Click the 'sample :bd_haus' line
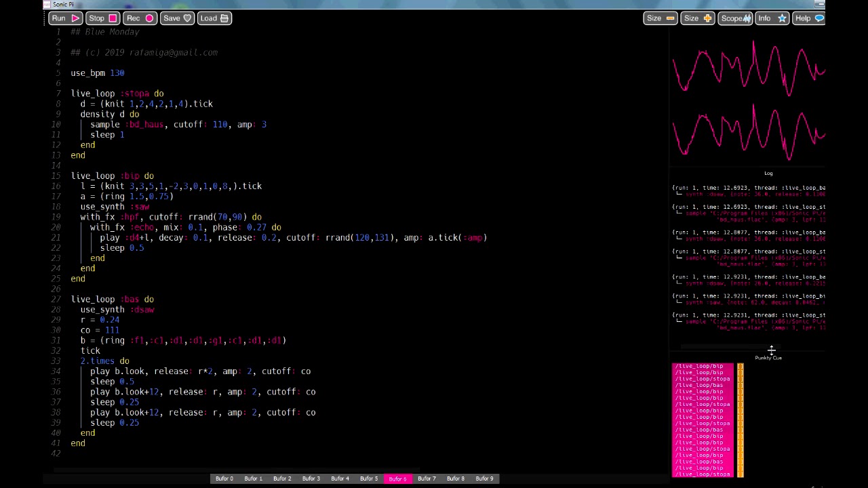The image size is (868, 488). (x=178, y=125)
